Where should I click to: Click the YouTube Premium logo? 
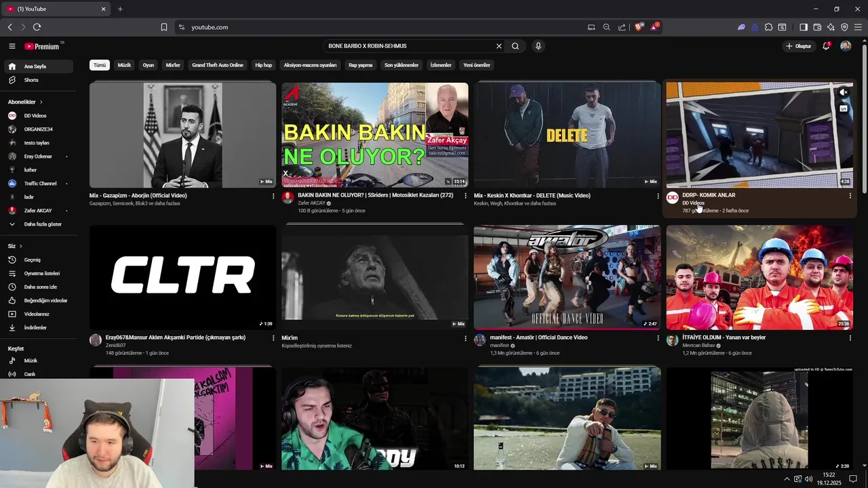point(42,46)
